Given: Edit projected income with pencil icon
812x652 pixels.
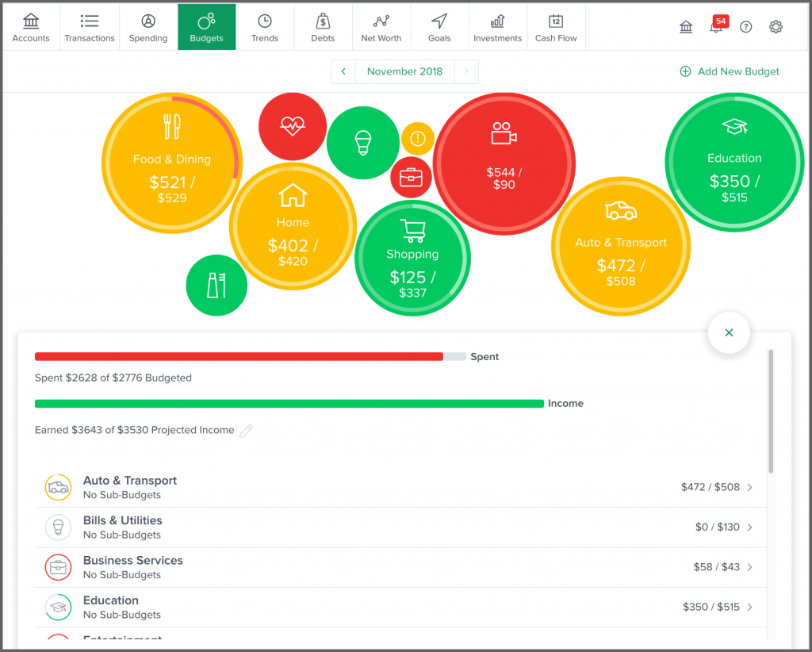Looking at the screenshot, I should [x=247, y=431].
